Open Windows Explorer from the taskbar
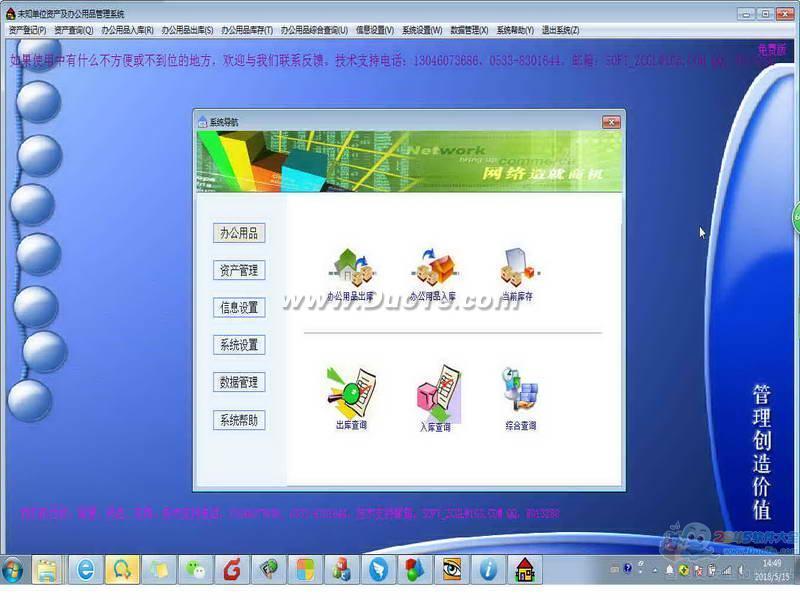 [x=47, y=570]
